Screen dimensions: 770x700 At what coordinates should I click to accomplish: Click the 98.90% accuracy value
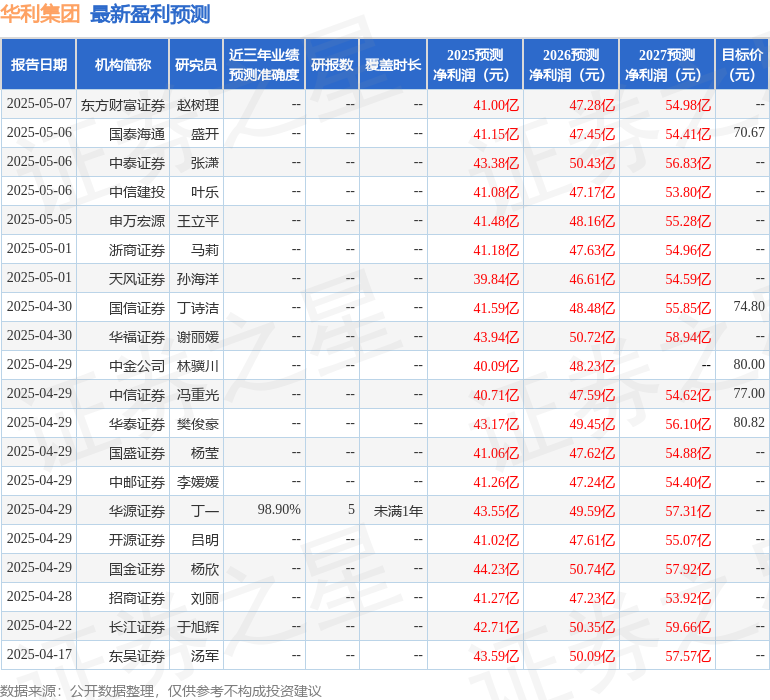279,509
